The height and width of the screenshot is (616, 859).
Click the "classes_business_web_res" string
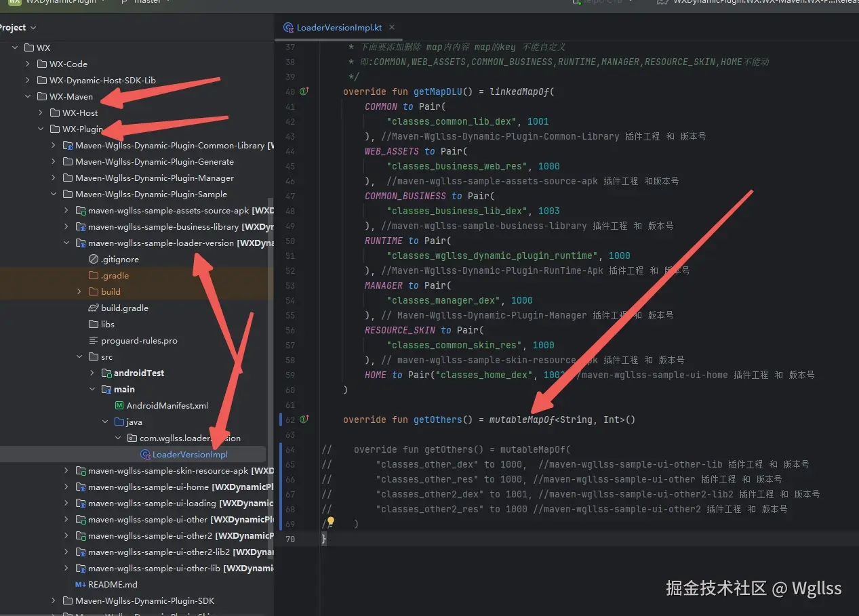457,166
